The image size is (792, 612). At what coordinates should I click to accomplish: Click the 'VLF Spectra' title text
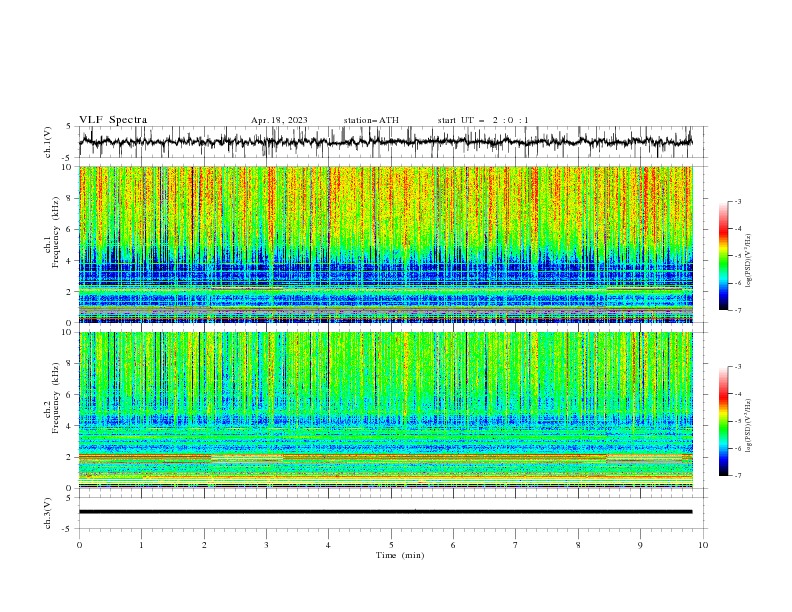point(113,120)
